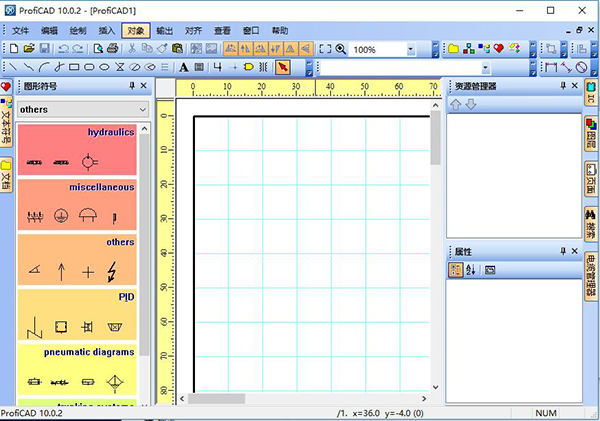Fit the drawing to window with the brackets icon

tap(325, 49)
